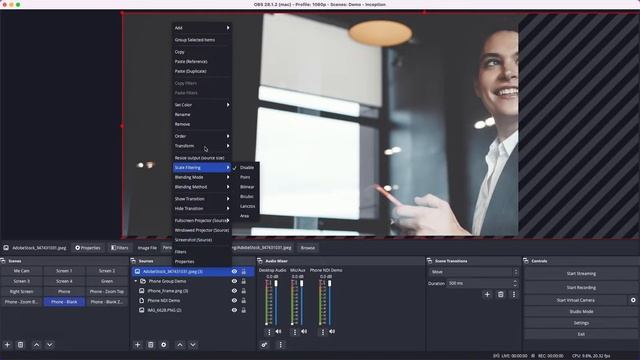The image size is (640, 360).
Task: Enable Studio Mode
Action: [x=581, y=312]
